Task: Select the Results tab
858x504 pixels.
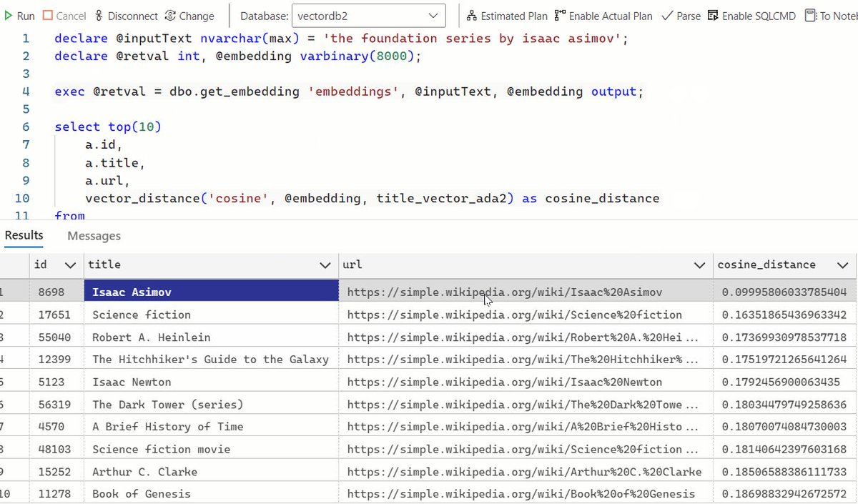Action: click(x=24, y=235)
